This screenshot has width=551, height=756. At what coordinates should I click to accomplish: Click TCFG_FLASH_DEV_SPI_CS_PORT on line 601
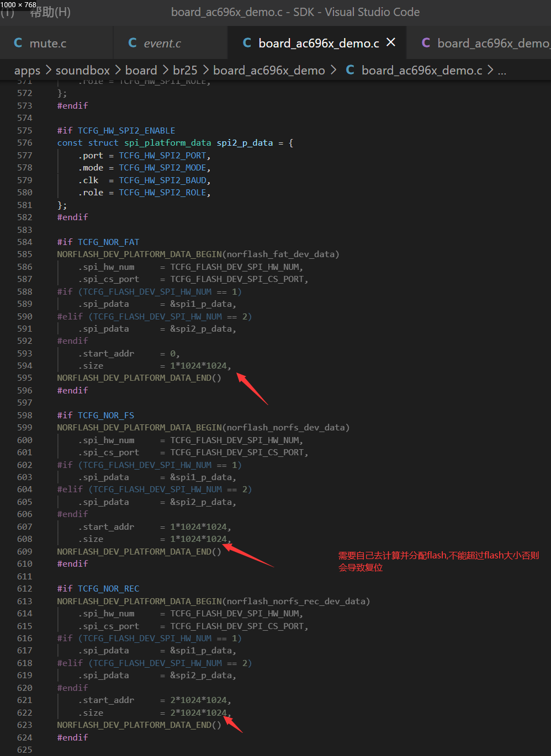pos(237,452)
